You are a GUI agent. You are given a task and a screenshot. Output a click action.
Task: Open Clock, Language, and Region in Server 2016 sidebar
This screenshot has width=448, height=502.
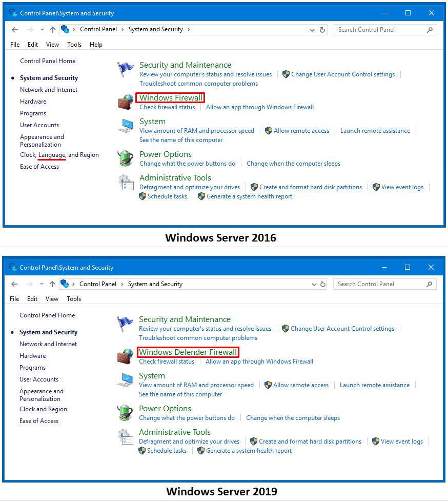click(59, 155)
